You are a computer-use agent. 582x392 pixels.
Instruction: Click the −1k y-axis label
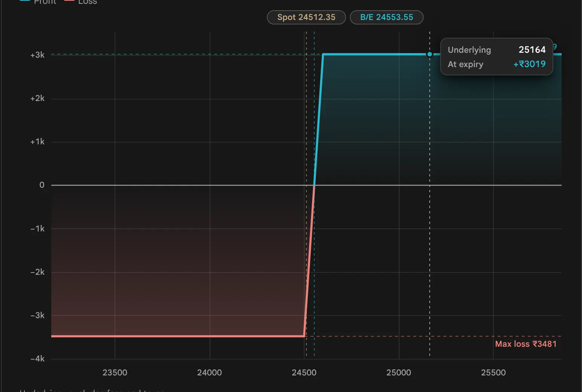(x=37, y=229)
